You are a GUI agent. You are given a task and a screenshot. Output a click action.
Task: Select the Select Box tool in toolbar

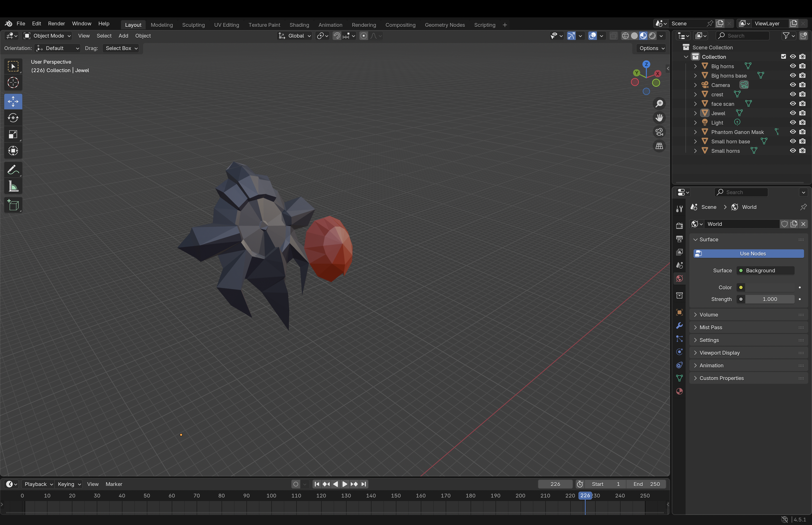[13, 66]
